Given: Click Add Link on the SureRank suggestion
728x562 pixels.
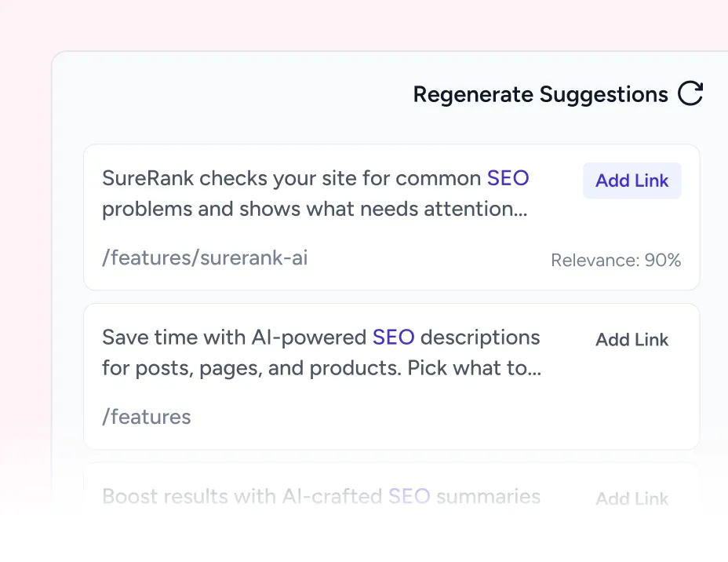Looking at the screenshot, I should coord(632,181).
